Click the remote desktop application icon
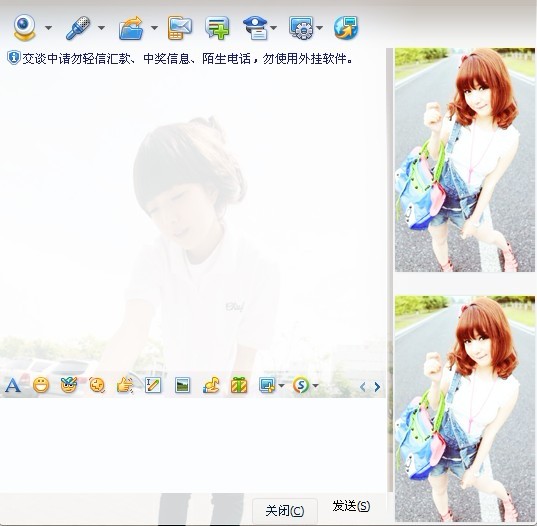Screen dimensions: 537x526 301,27
